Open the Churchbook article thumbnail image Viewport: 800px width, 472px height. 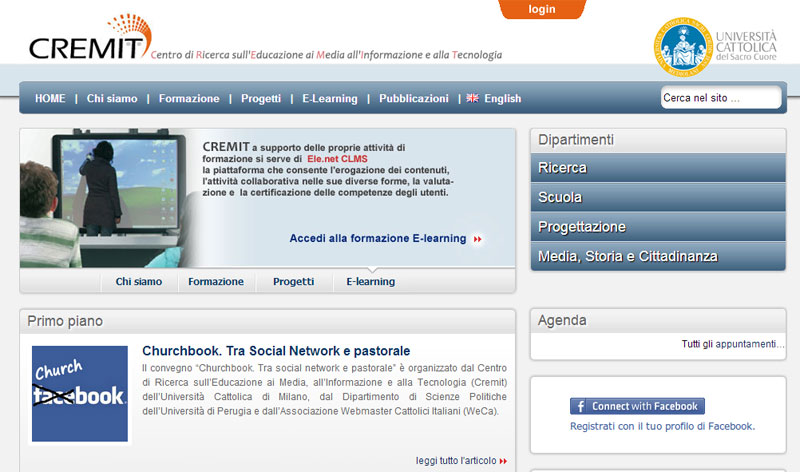[x=80, y=394]
